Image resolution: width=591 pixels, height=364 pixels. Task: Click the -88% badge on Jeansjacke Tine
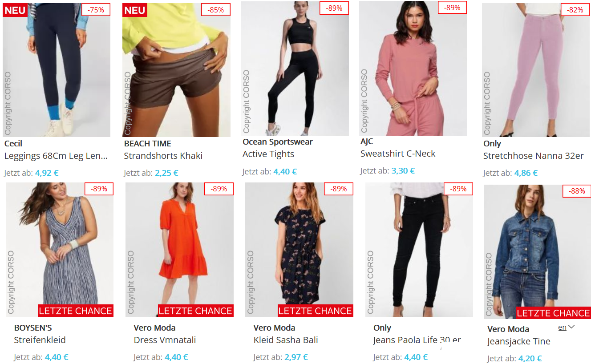coord(577,191)
